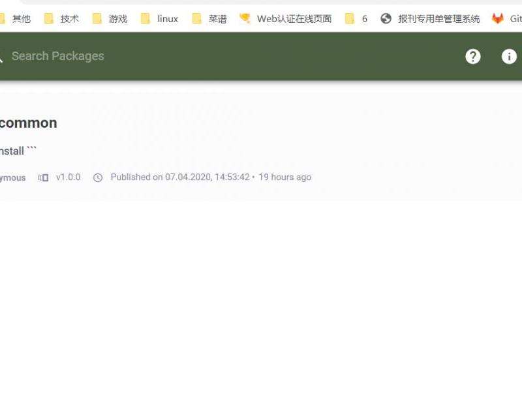Image resolution: width=522 pixels, height=420 pixels.
Task: Click the package description text install
Action: coord(18,151)
